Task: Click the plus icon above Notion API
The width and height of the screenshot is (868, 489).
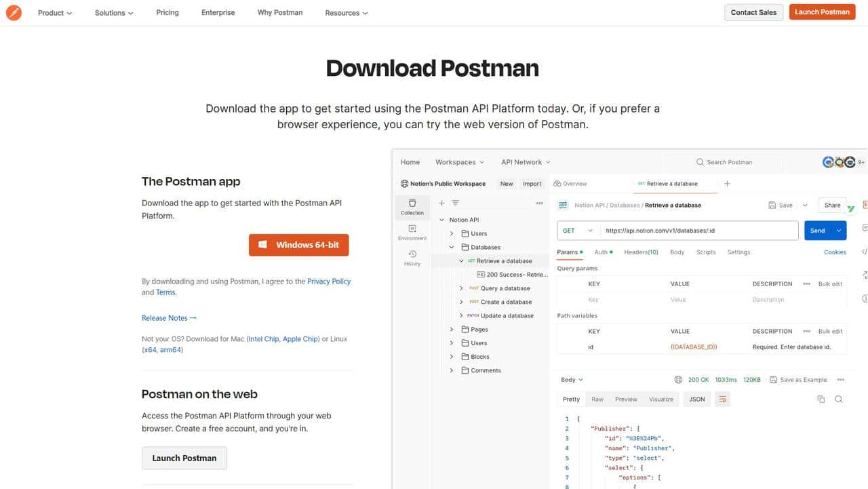Action: (442, 203)
